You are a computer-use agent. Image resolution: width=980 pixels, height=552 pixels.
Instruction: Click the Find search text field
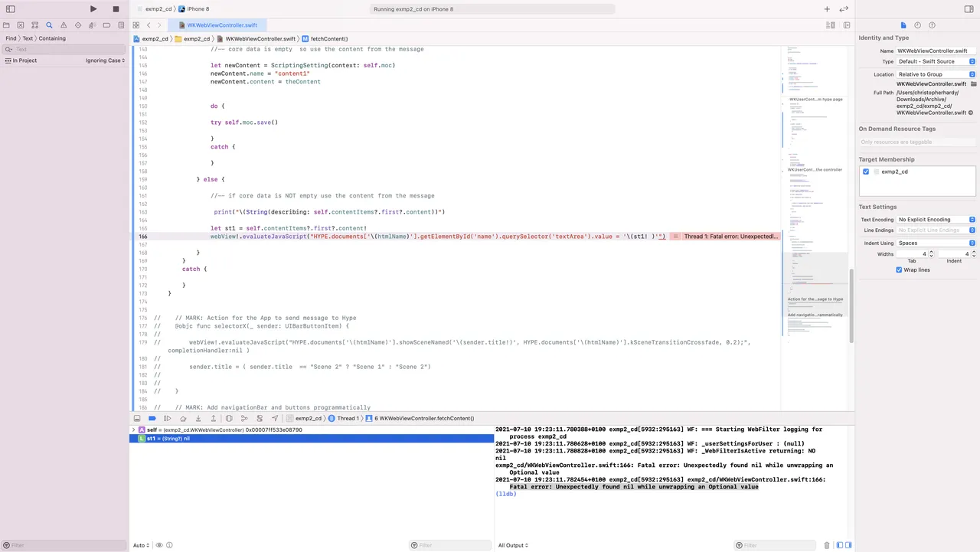64,49
